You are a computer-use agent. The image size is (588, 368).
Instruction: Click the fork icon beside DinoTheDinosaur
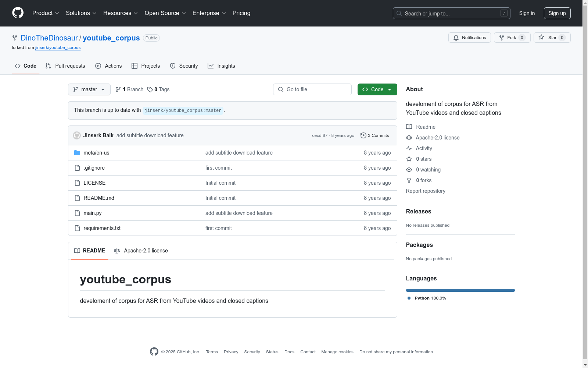tap(15, 38)
